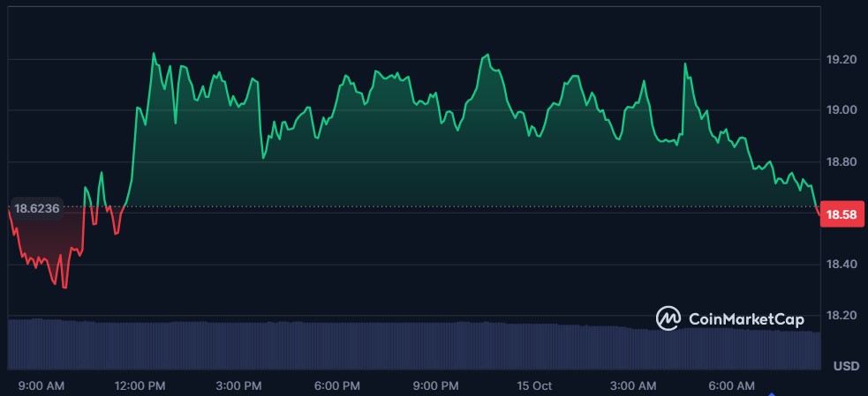Click the 15 Oct date axis label
868x396 pixels.
(x=535, y=386)
